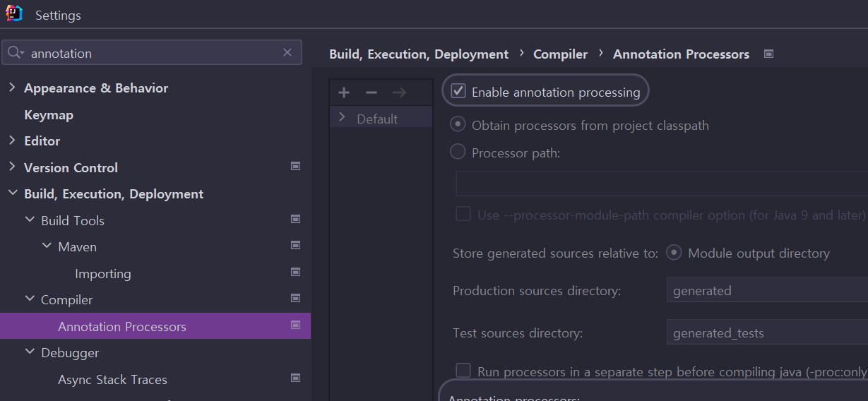Viewport: 868px width, 401px height.
Task: Collapse the Maven tree node
Action: tap(47, 246)
